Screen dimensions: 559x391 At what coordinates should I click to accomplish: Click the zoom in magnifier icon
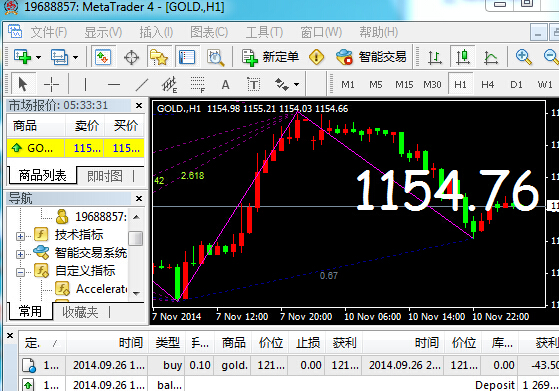[x=523, y=57]
